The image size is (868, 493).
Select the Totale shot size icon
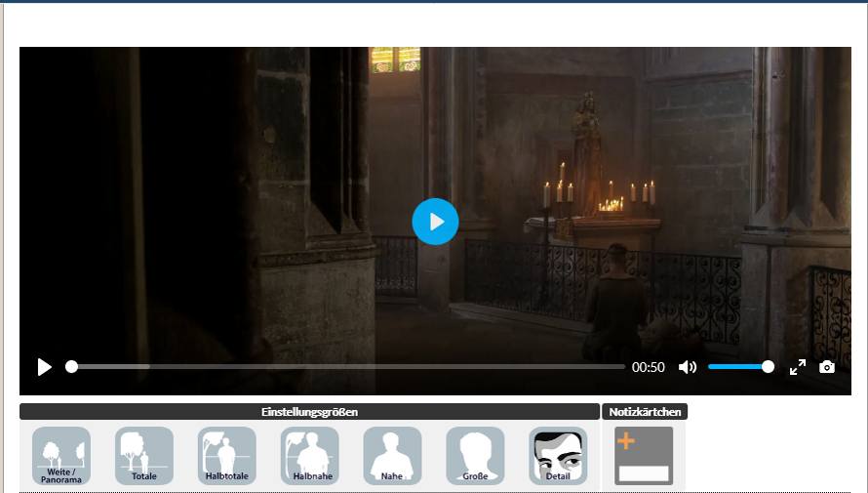click(x=144, y=456)
